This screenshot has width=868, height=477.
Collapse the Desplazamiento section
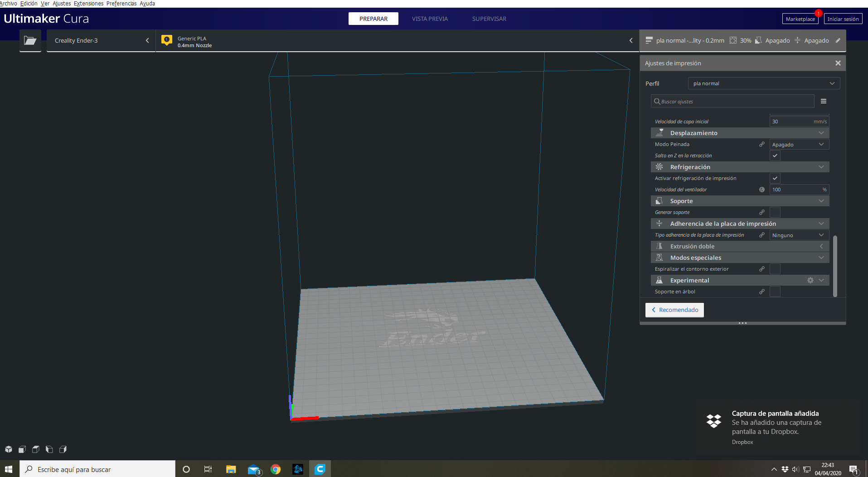740,133
